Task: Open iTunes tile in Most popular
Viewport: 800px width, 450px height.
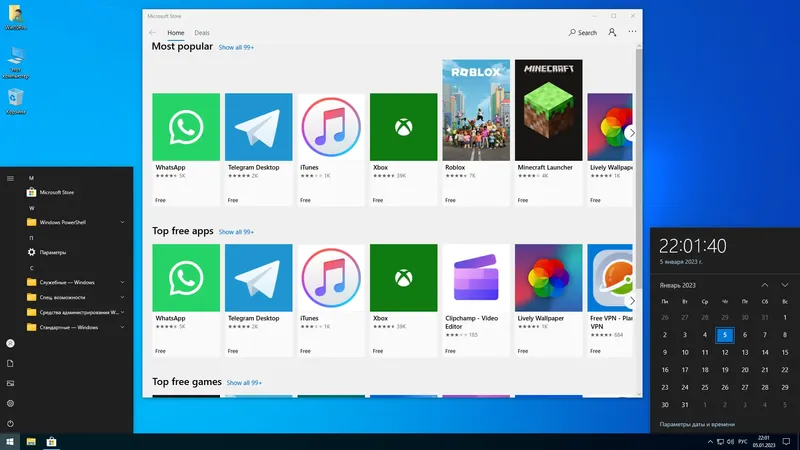Action: tap(331, 149)
